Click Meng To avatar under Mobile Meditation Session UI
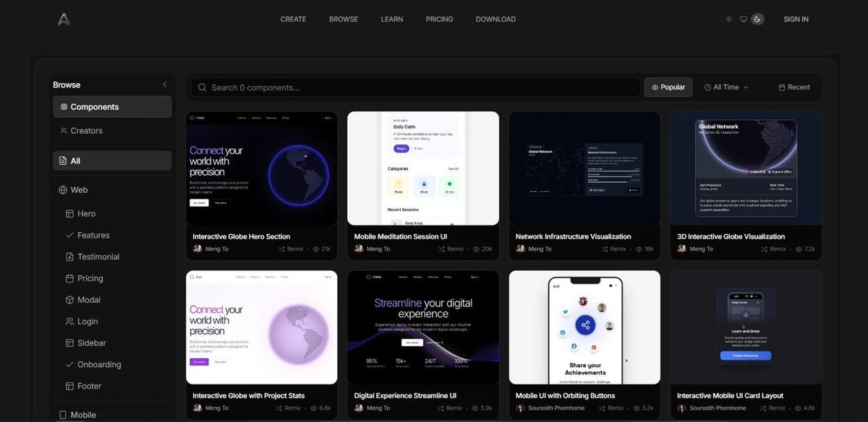Image resolution: width=868 pixels, height=422 pixels. coord(359,249)
